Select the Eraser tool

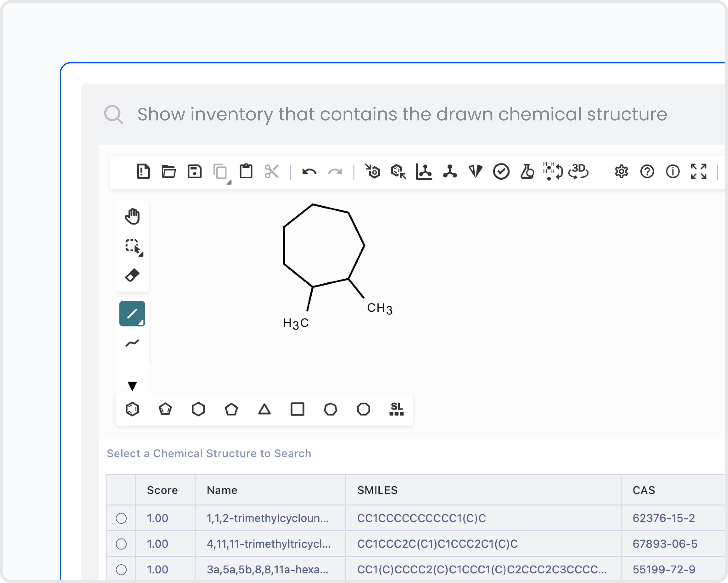click(x=132, y=275)
